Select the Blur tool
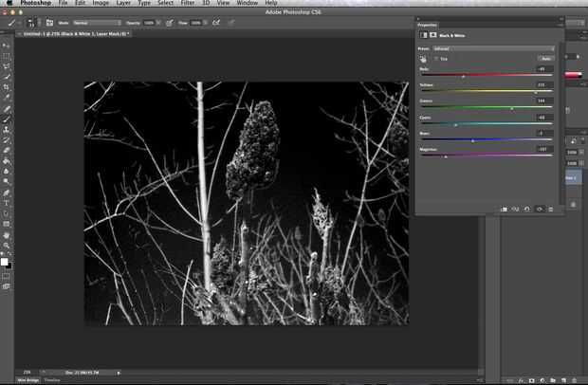The height and width of the screenshot is (385, 588). [x=6, y=172]
